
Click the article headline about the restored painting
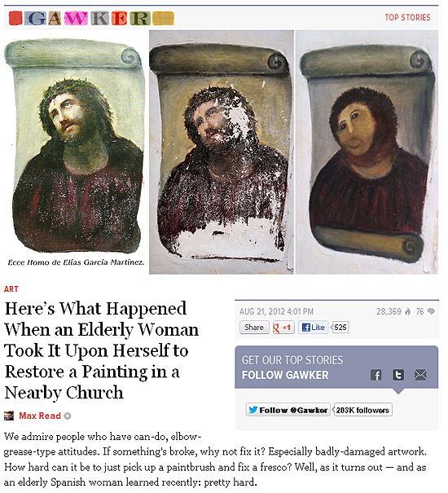[102, 350]
